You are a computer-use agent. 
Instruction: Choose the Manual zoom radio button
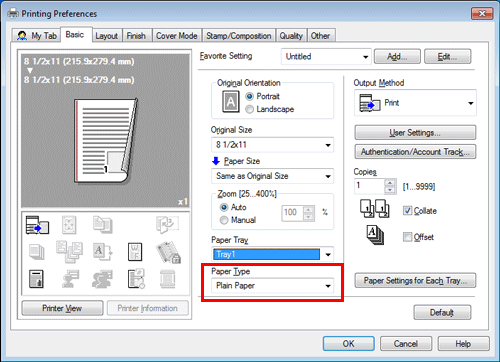[224, 220]
